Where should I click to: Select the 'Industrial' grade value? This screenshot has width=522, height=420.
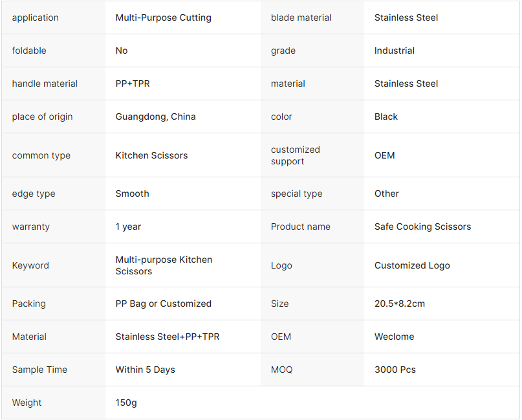coord(394,50)
